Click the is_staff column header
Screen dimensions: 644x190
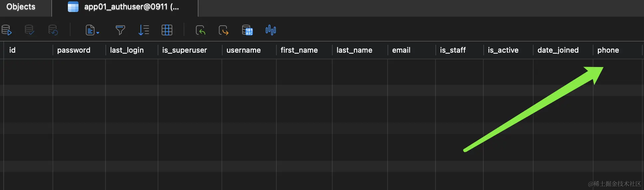459,50
